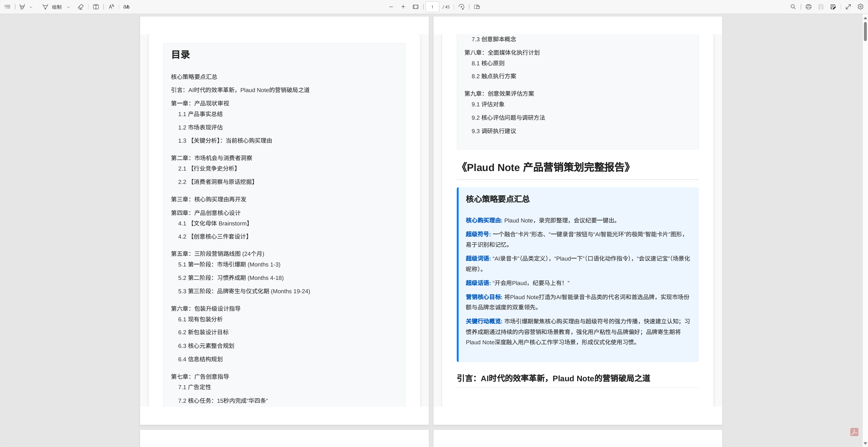868x447 pixels.
Task: Zoom in with the plus button
Action: pyautogui.click(x=403, y=7)
